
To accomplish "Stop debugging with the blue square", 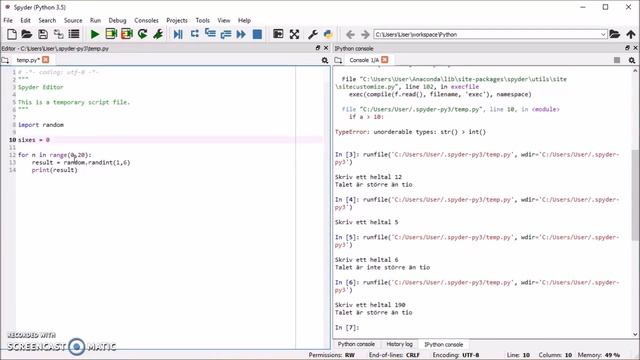I will tap(257, 34).
